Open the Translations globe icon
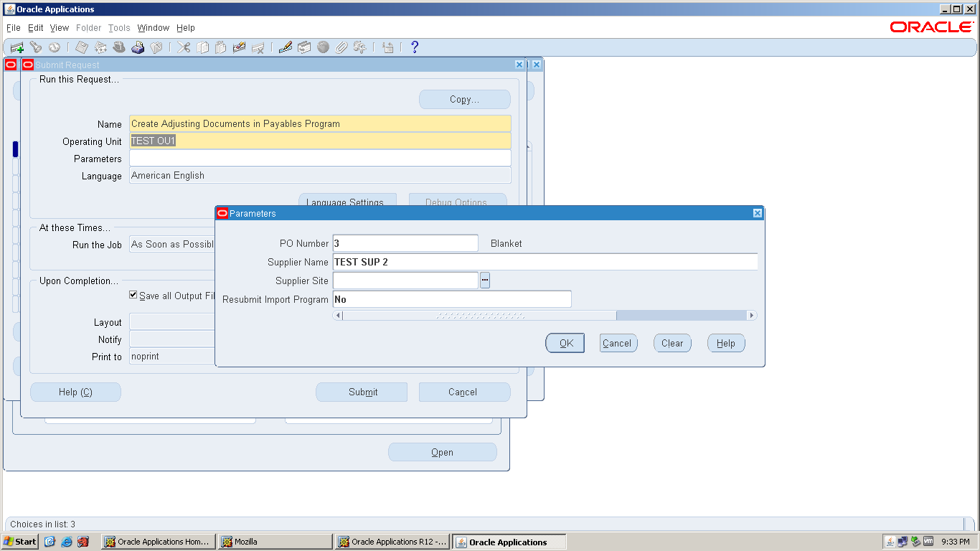The height and width of the screenshot is (551, 980). pos(324,47)
